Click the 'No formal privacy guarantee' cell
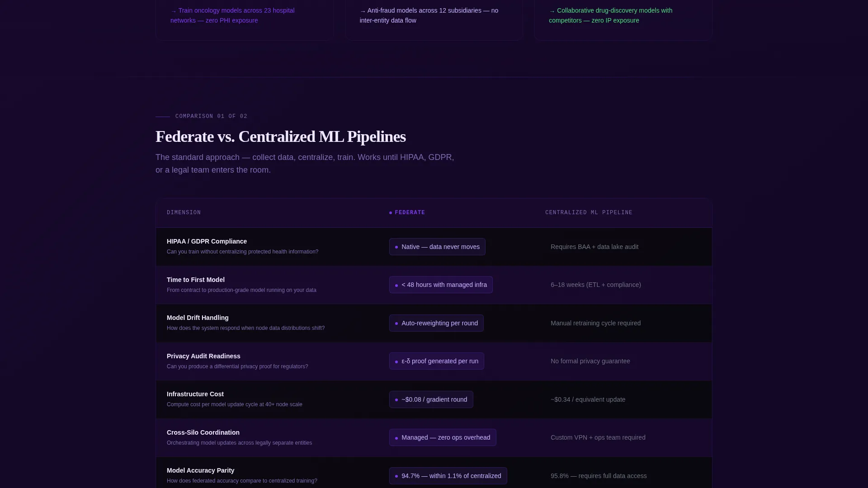868x488 pixels. click(x=590, y=361)
